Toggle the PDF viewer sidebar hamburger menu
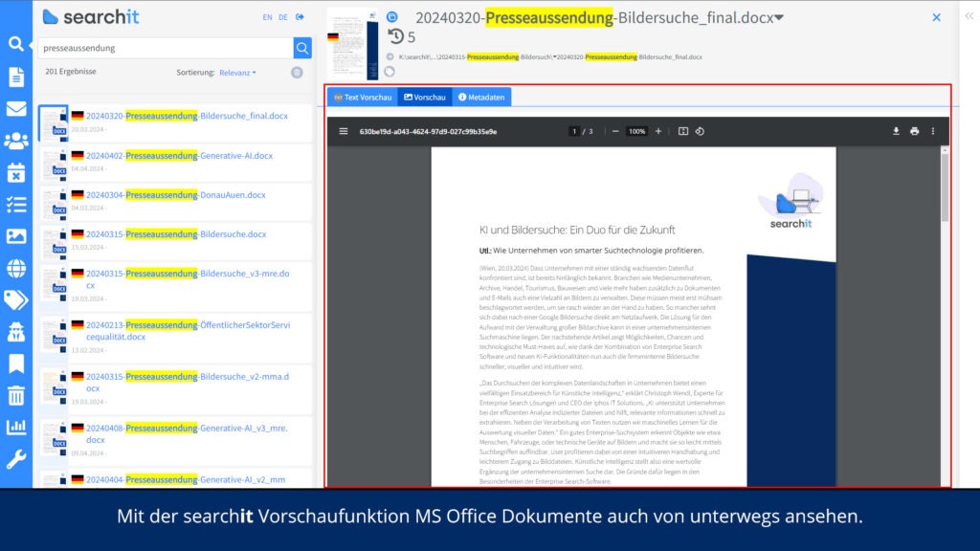This screenshot has height=551, width=980. (344, 131)
